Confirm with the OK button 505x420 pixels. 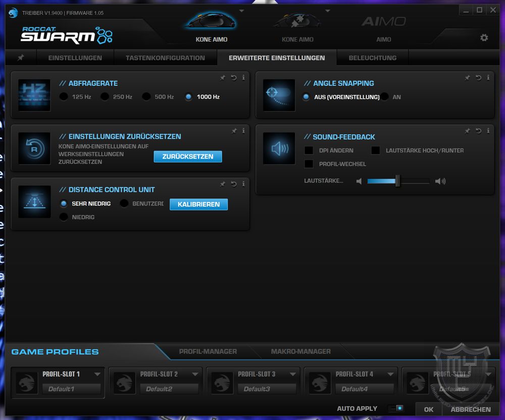429,409
